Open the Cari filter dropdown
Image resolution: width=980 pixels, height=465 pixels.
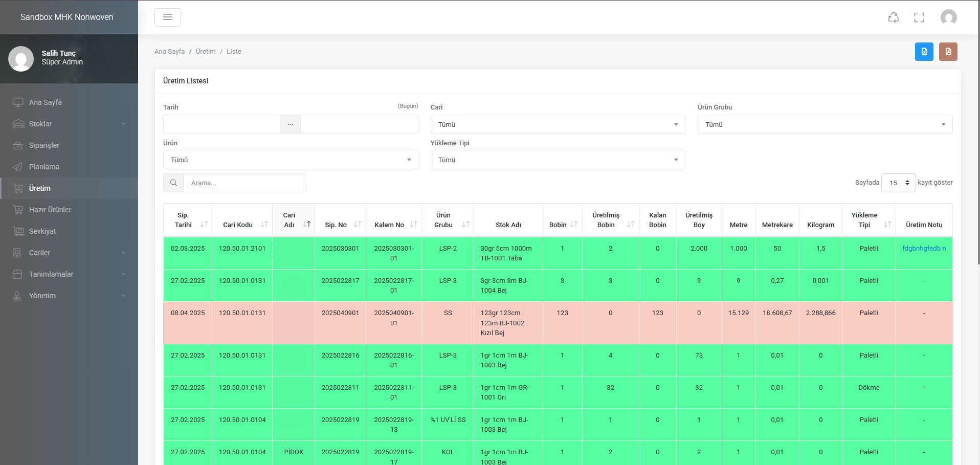coord(558,124)
